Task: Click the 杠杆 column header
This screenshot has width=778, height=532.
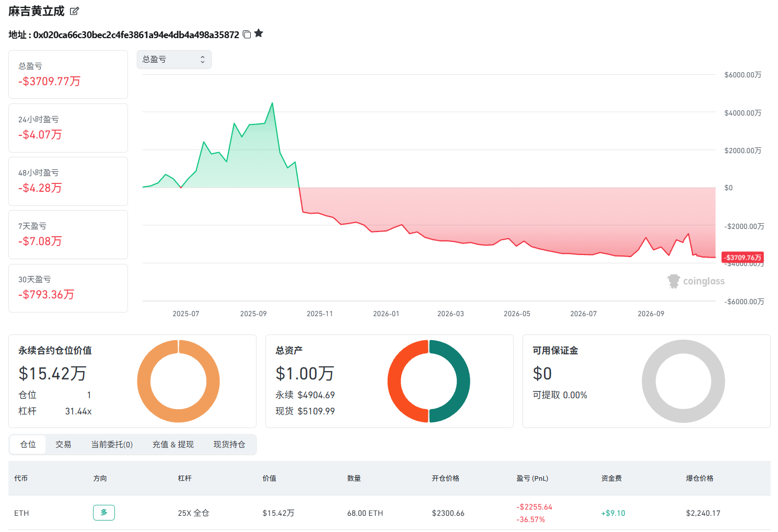Action: pyautogui.click(x=184, y=478)
